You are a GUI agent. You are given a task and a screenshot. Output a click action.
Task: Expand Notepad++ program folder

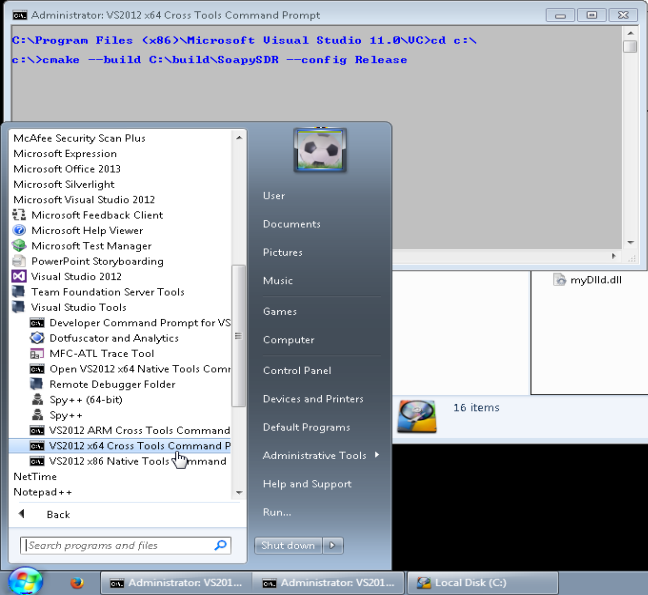pos(43,492)
